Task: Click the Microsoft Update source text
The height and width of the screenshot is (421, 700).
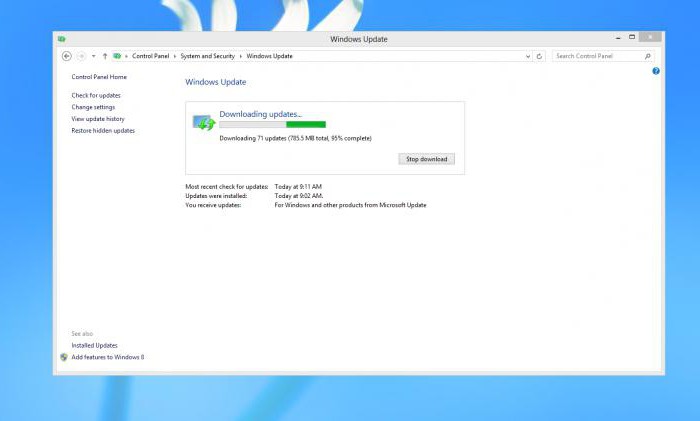Action: (x=350, y=205)
